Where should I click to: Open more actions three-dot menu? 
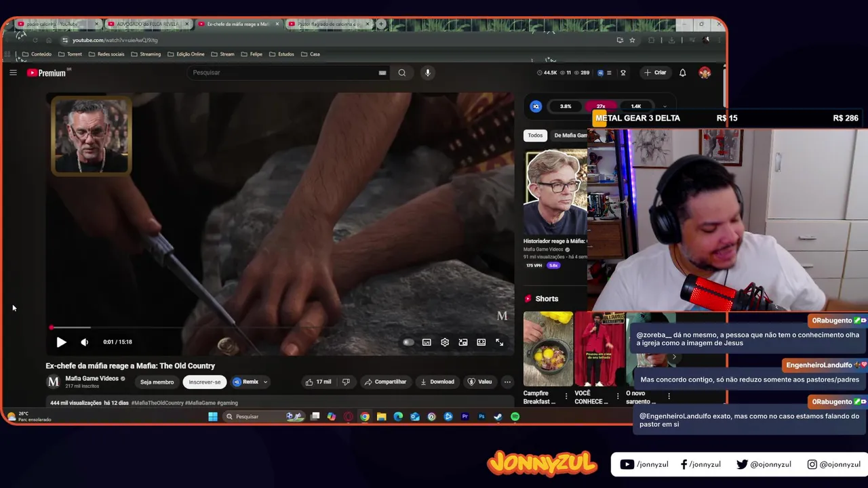coord(507,382)
